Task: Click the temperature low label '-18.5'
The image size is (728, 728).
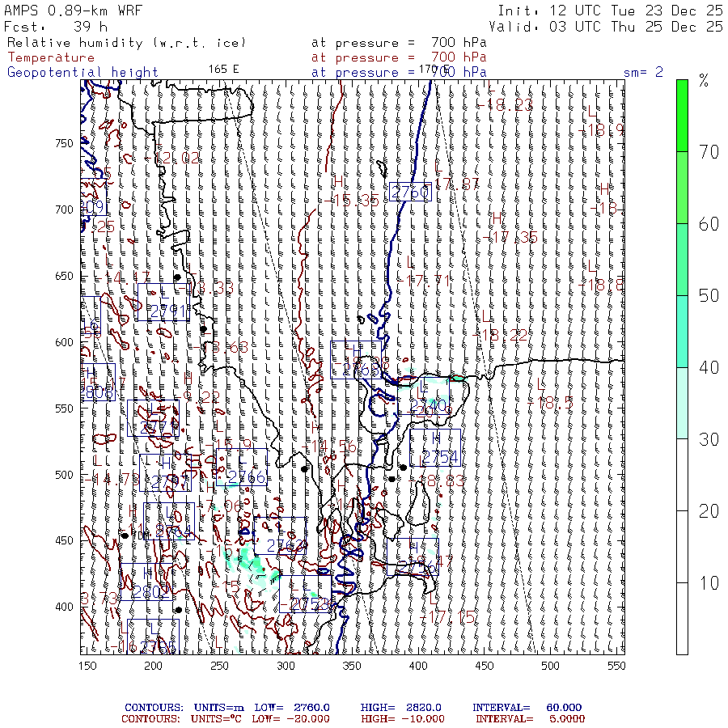Action: tap(551, 403)
